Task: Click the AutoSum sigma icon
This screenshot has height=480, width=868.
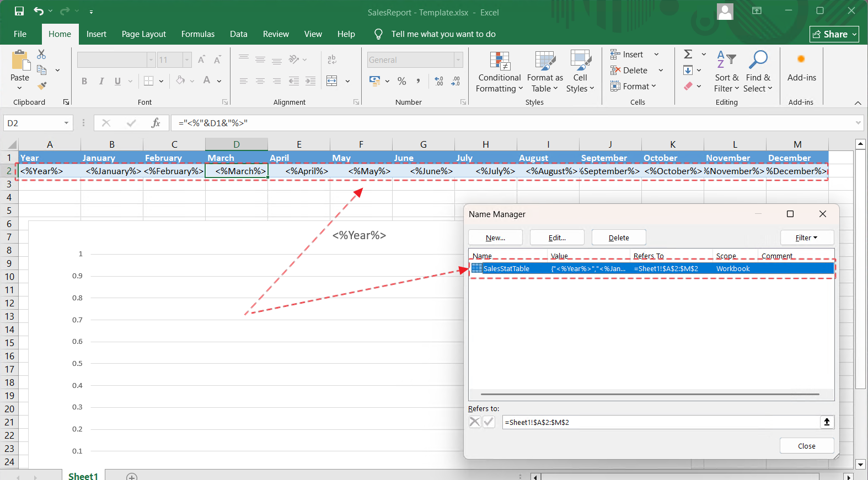Action: [x=688, y=54]
